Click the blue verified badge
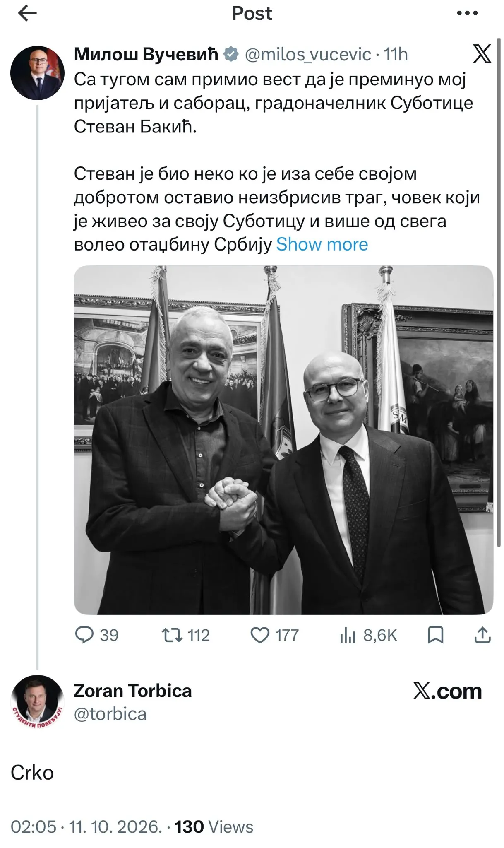504x848 pixels. pos(231,54)
